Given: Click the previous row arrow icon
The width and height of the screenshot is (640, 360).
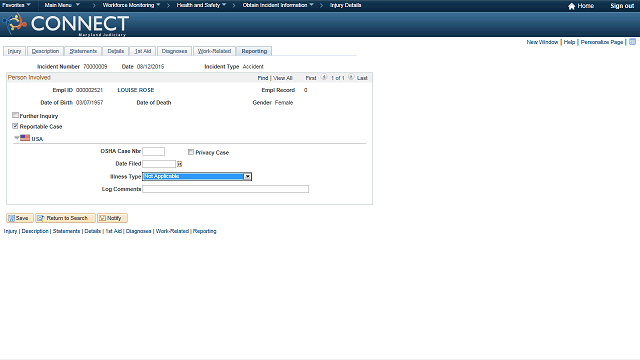Looking at the screenshot, I should [x=324, y=77].
